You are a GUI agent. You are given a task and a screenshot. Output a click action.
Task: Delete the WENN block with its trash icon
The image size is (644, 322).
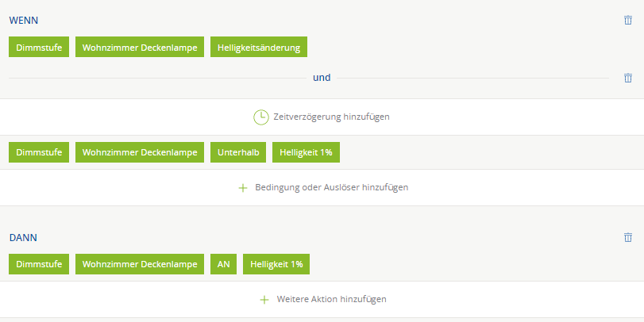click(x=628, y=21)
